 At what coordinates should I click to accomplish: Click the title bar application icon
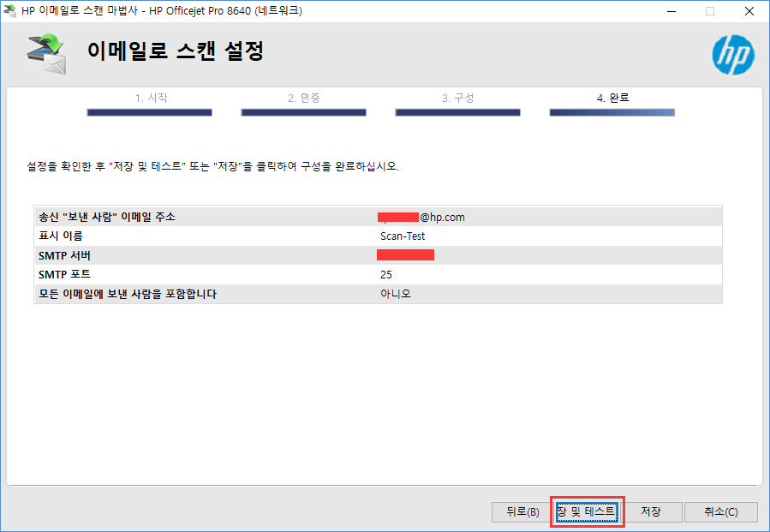coord(9,10)
